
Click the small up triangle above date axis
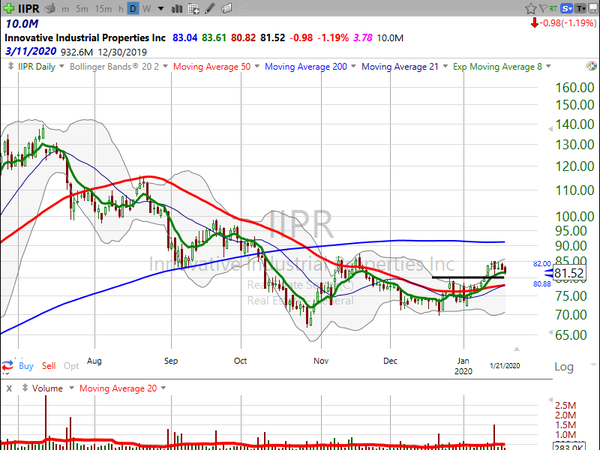point(517,349)
